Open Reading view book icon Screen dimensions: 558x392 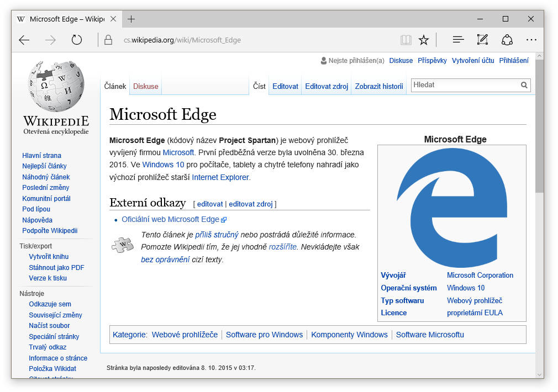pyautogui.click(x=406, y=40)
